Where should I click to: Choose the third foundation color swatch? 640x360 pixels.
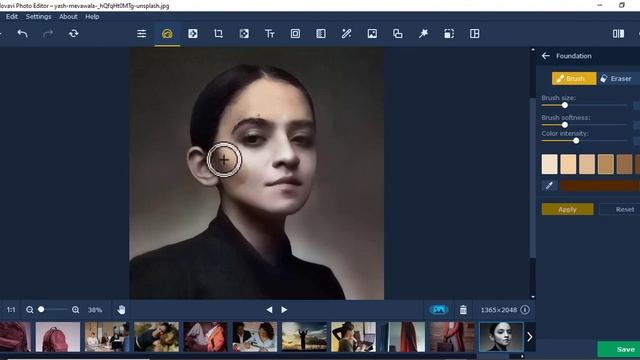click(x=587, y=164)
